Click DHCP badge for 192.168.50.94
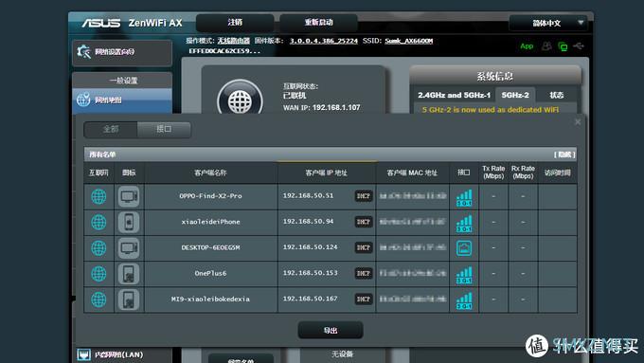This screenshot has width=644, height=363. (364, 222)
